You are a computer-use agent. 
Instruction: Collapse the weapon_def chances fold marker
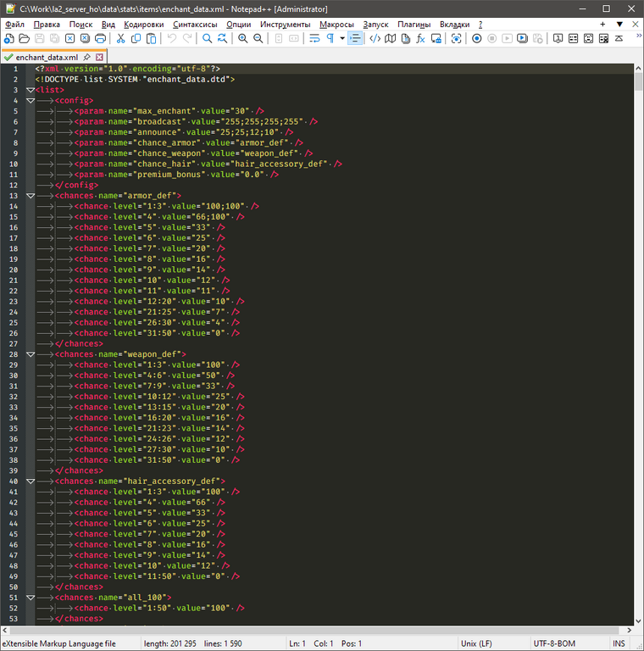pos(31,354)
